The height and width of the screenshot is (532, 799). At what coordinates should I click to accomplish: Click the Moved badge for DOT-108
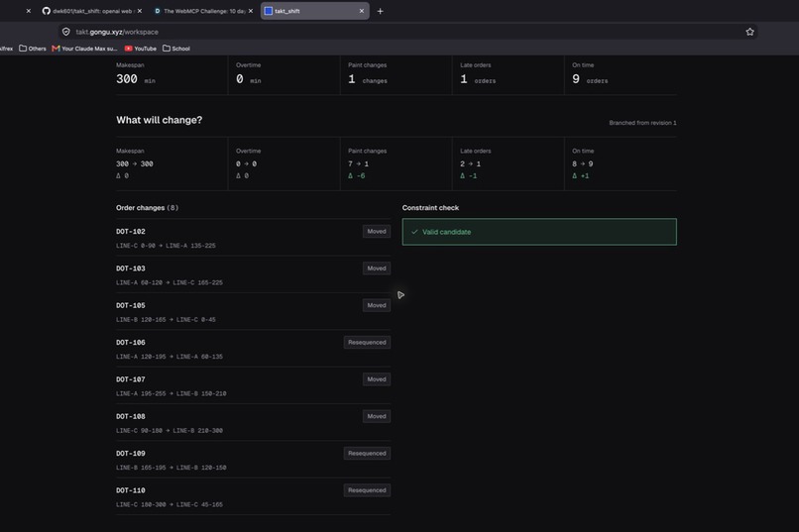pos(377,416)
